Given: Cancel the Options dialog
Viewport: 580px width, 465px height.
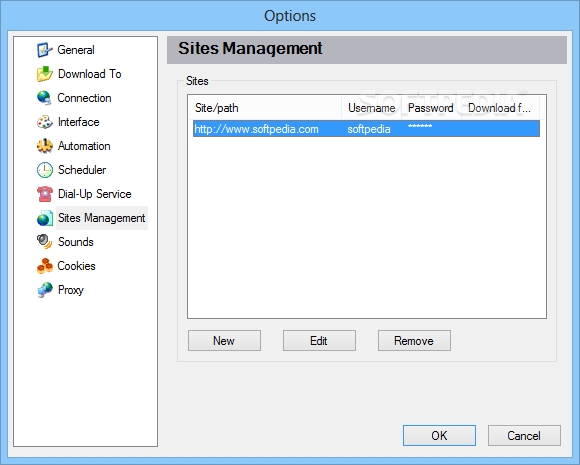Looking at the screenshot, I should click(524, 435).
